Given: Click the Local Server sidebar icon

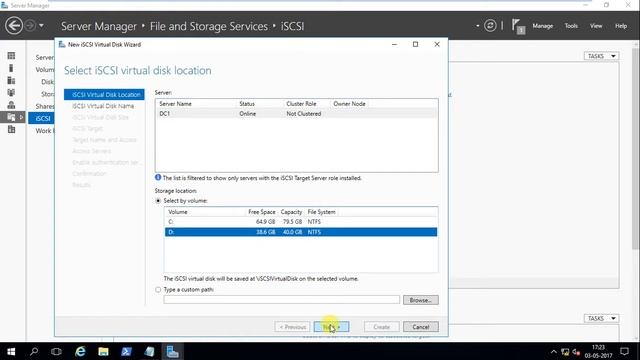Looking at the screenshot, I should pyautogui.click(x=11, y=68).
